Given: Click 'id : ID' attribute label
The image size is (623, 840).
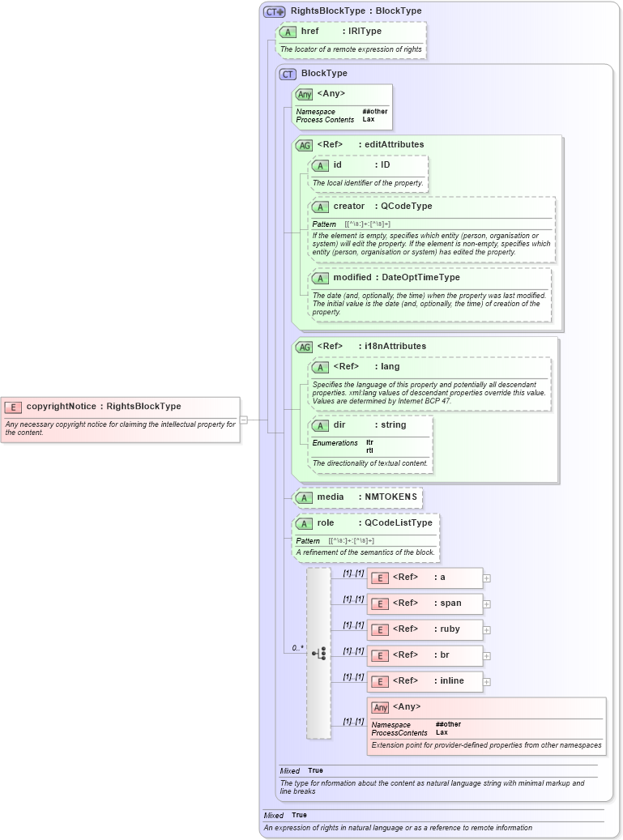Looking at the screenshot, I should pos(361,164).
